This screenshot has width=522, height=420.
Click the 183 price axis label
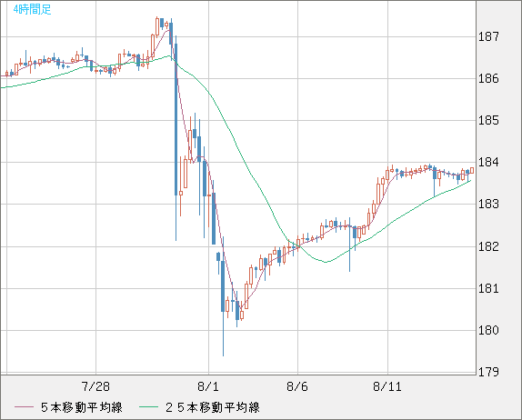coord(488,204)
